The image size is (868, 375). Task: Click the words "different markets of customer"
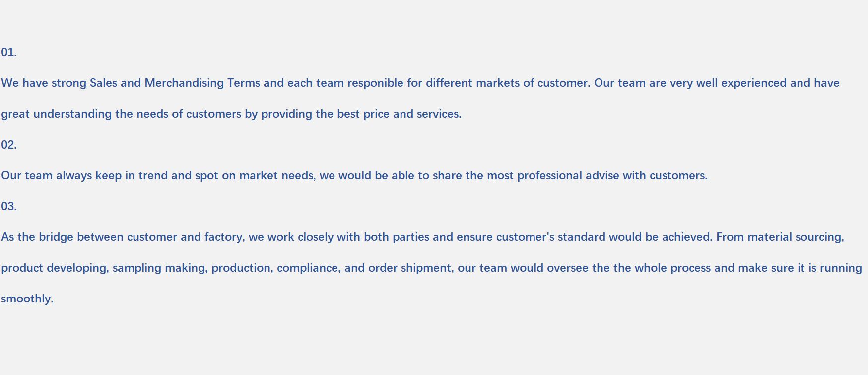[507, 83]
